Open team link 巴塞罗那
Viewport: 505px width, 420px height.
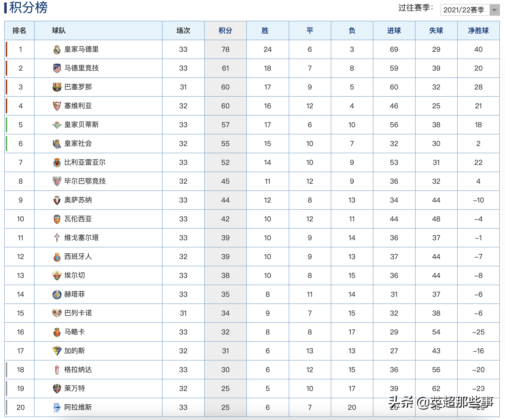click(x=78, y=87)
